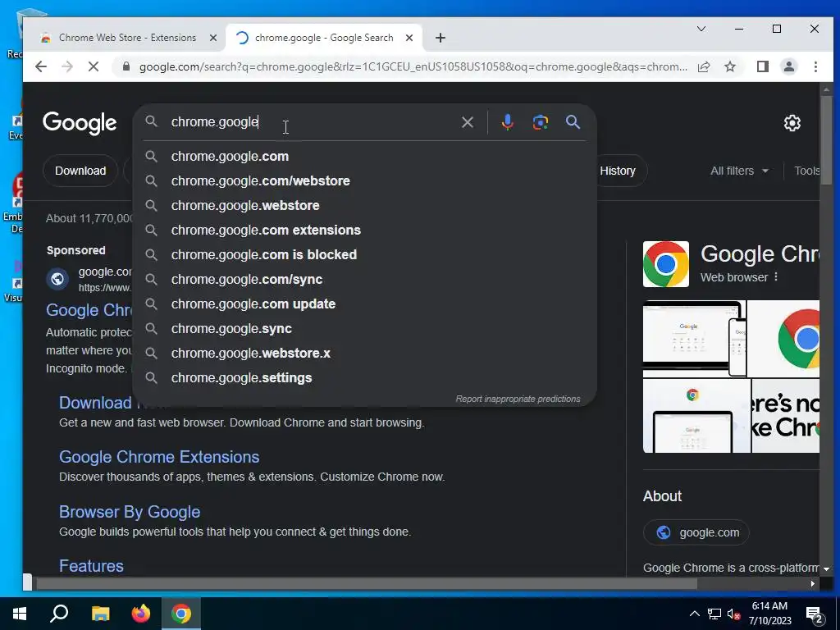Open Chrome side panel icon
The height and width of the screenshot is (630, 840).
click(762, 66)
